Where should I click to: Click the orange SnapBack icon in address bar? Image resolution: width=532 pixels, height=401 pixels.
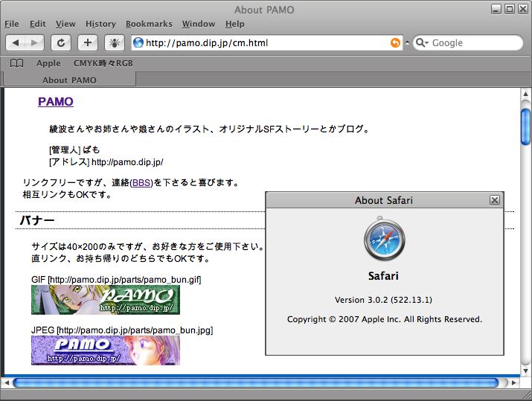click(395, 42)
